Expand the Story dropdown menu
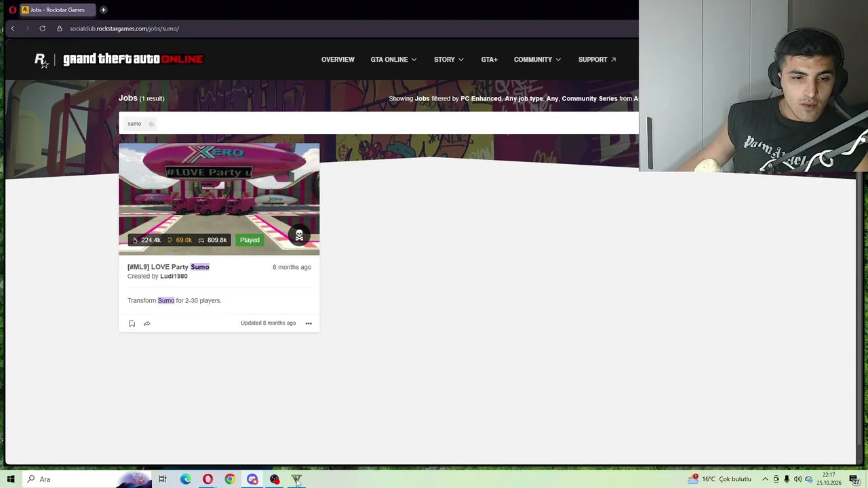868x488 pixels. (x=449, y=60)
